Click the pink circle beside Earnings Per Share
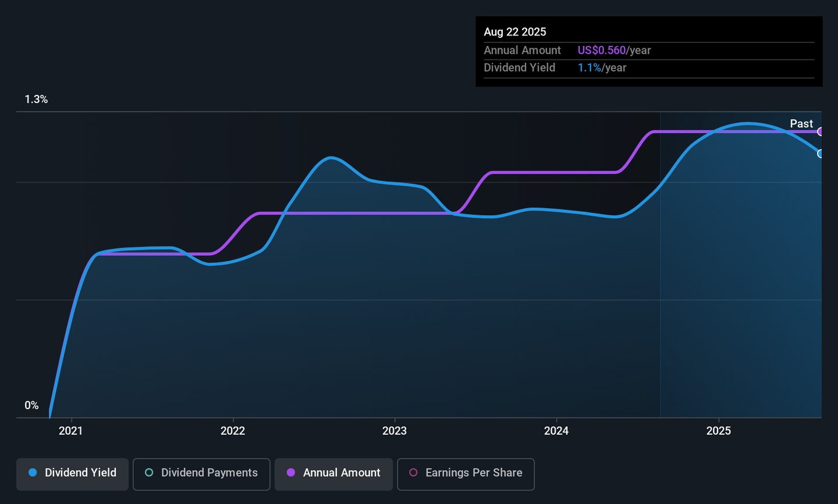The image size is (838, 504). point(413,473)
